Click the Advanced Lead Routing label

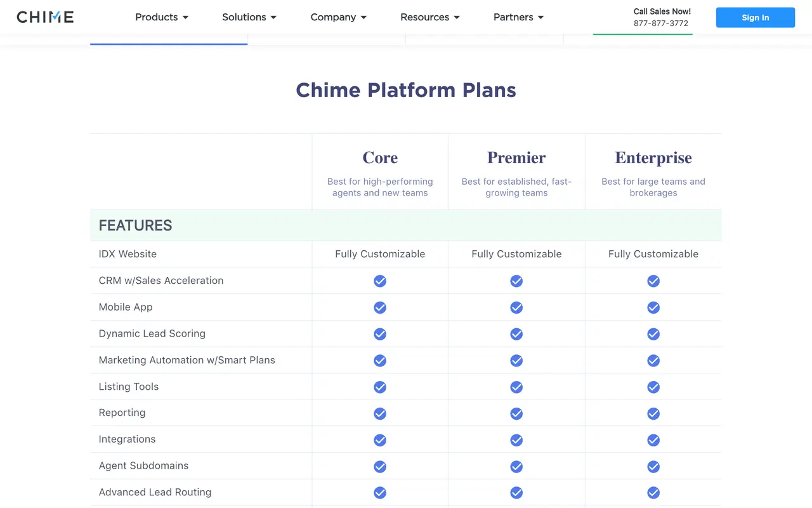point(155,492)
